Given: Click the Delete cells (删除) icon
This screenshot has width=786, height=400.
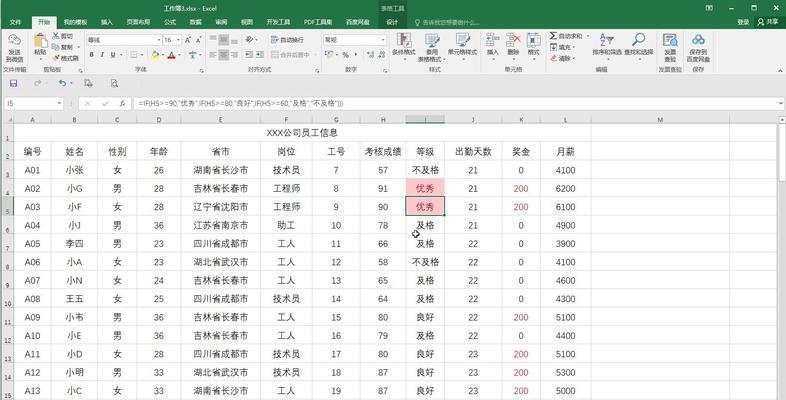Looking at the screenshot, I should pos(513,40).
